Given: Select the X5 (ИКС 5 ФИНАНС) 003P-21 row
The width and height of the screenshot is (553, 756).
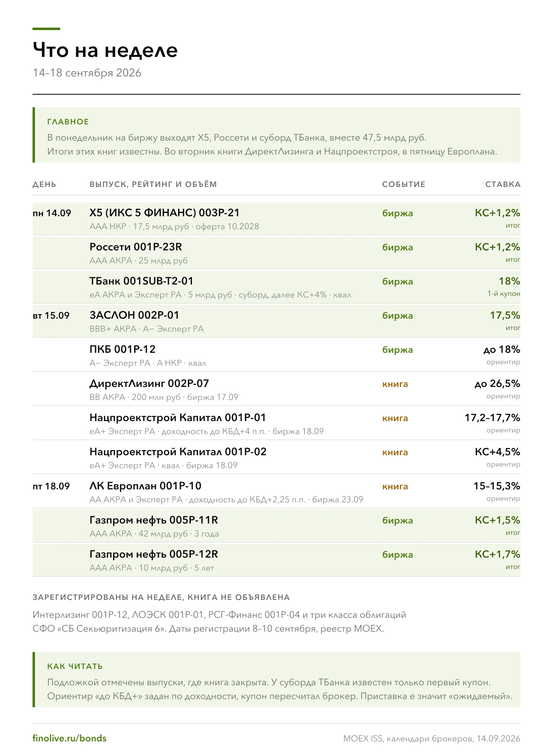Looking at the screenshot, I should (x=276, y=219).
